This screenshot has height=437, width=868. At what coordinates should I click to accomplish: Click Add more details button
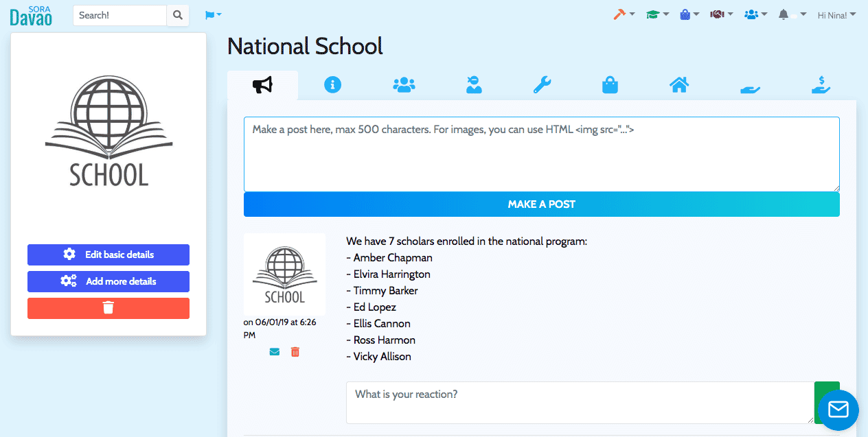click(x=108, y=281)
